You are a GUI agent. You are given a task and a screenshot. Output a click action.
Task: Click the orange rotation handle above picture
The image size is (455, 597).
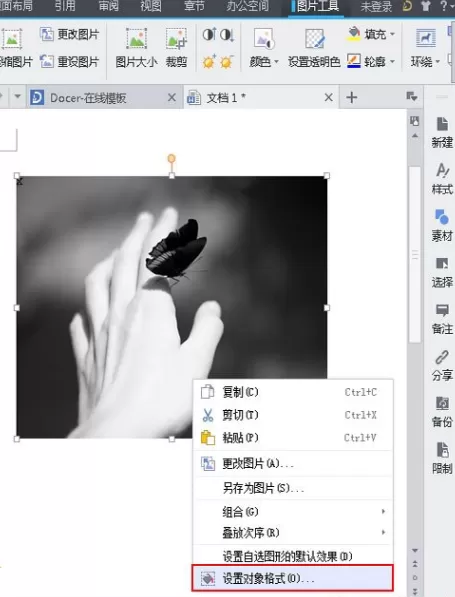[172, 158]
